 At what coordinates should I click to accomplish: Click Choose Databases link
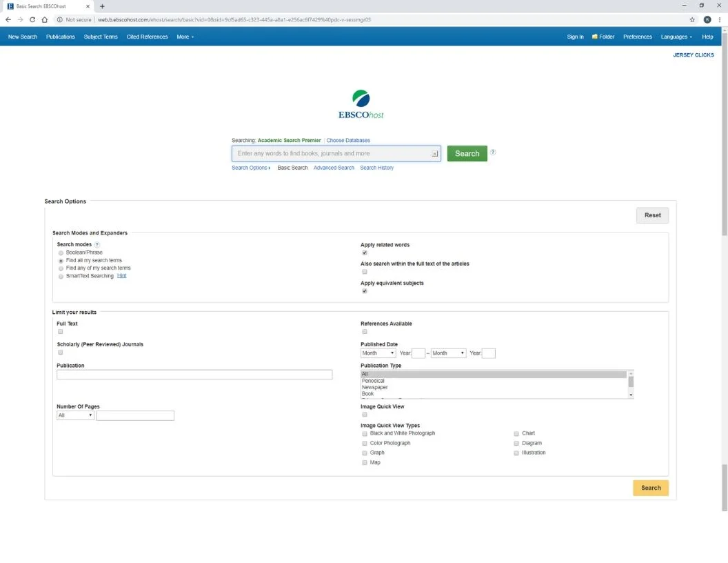(x=348, y=140)
